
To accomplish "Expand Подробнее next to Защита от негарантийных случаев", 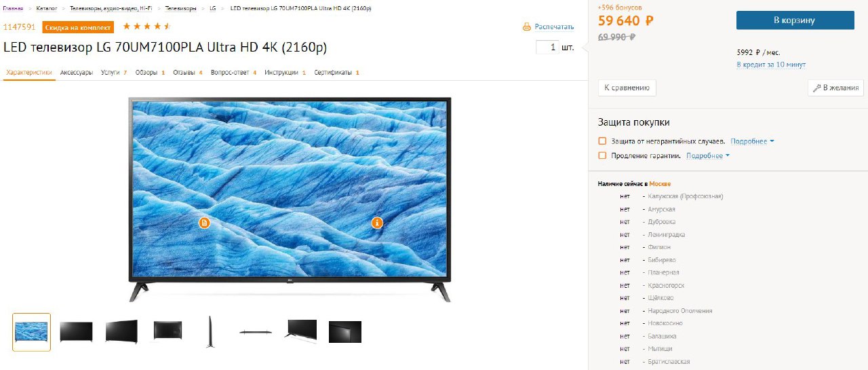I will tap(752, 141).
